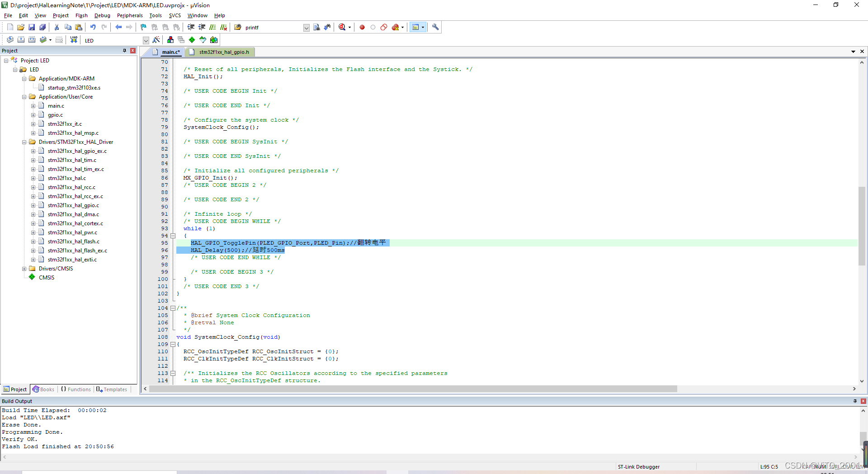The width and height of the screenshot is (868, 474).
Task: Switch to the stm32f1xx_hal_gpio.h tab
Action: [220, 52]
